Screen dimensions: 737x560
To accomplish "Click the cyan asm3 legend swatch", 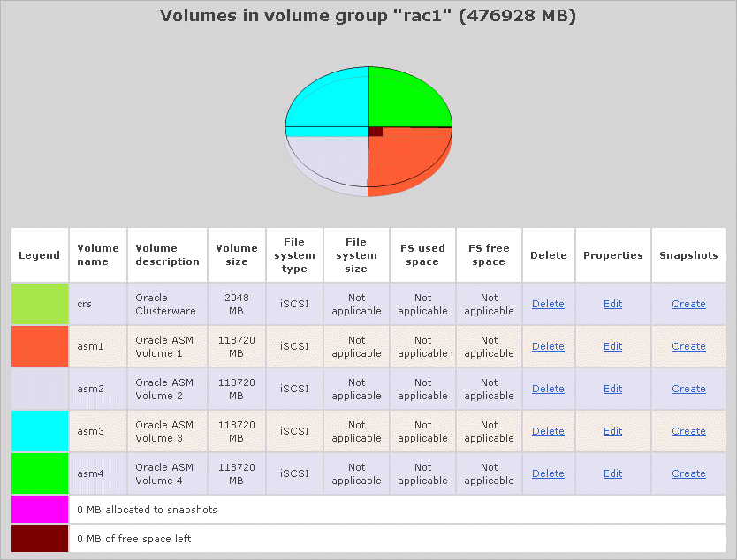I will [40, 431].
